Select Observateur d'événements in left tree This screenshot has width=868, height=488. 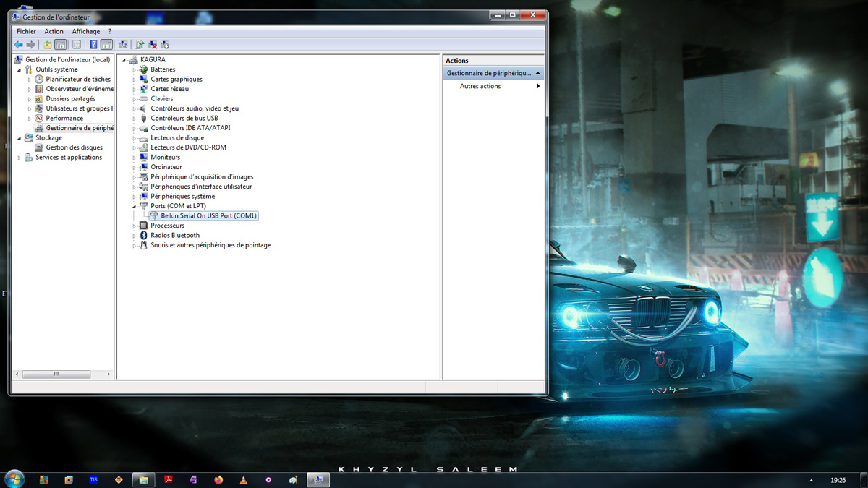click(x=80, y=89)
